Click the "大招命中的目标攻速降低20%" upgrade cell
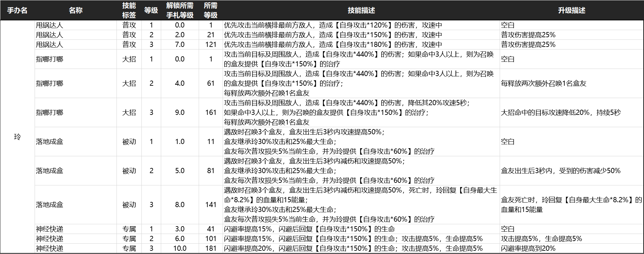 click(x=561, y=113)
